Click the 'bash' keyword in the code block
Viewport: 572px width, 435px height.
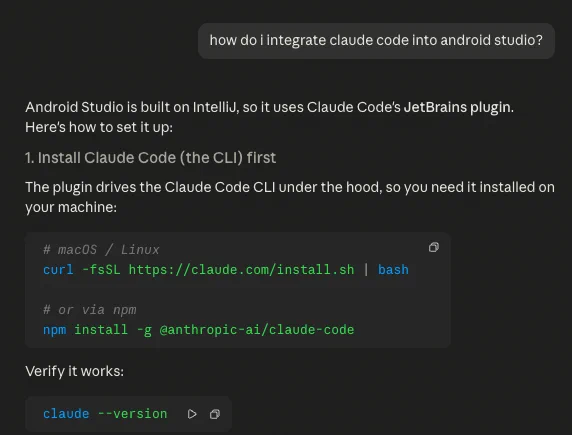pyautogui.click(x=393, y=270)
